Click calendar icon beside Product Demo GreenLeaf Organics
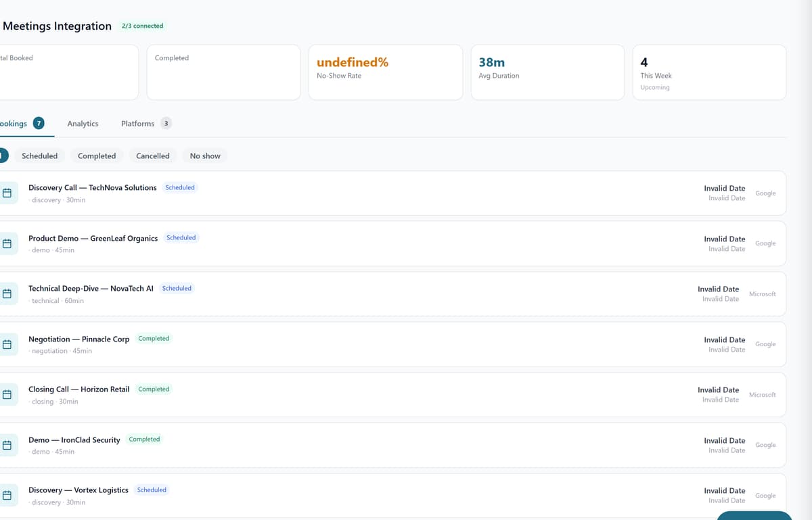Image resolution: width=812 pixels, height=520 pixels. pyautogui.click(x=7, y=243)
